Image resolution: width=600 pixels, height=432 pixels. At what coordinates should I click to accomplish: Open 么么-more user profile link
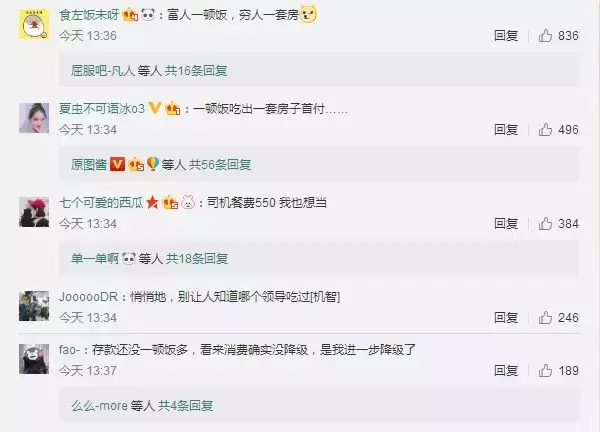click(x=99, y=406)
